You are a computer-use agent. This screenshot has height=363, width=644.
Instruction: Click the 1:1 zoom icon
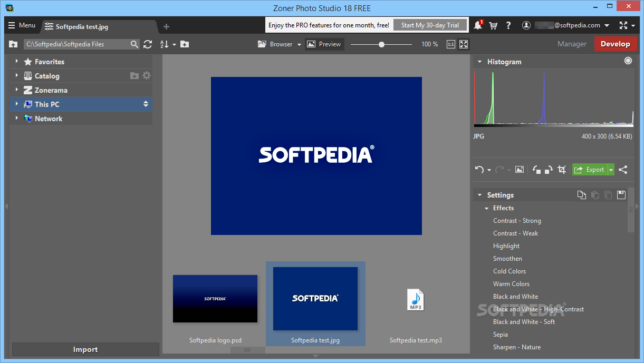pyautogui.click(x=451, y=44)
